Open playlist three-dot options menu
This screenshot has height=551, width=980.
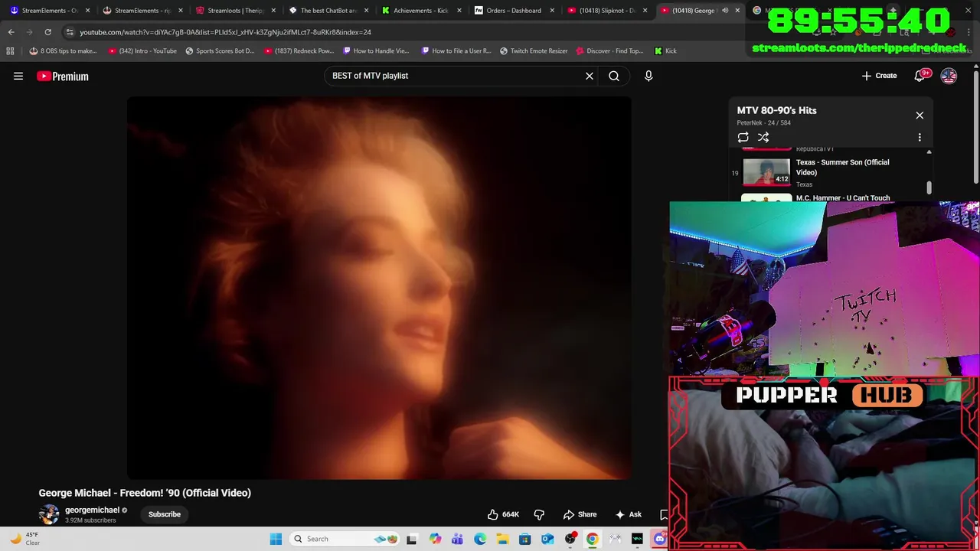(x=920, y=137)
